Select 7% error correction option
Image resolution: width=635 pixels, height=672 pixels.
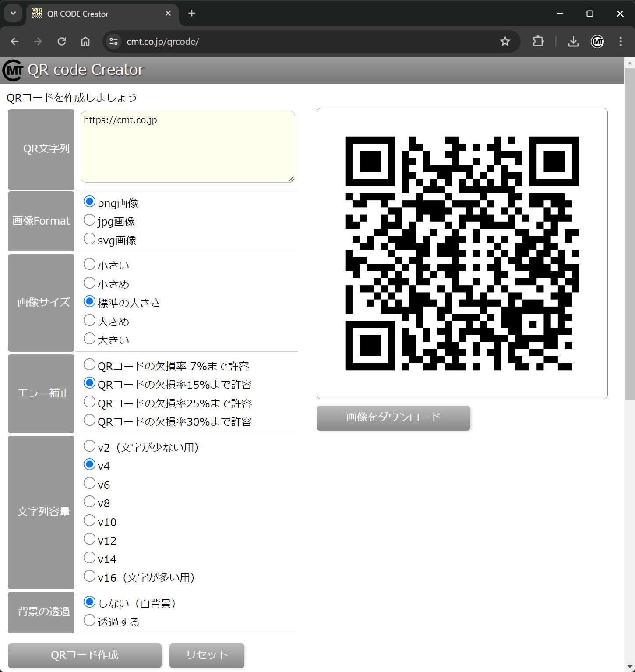(x=89, y=364)
